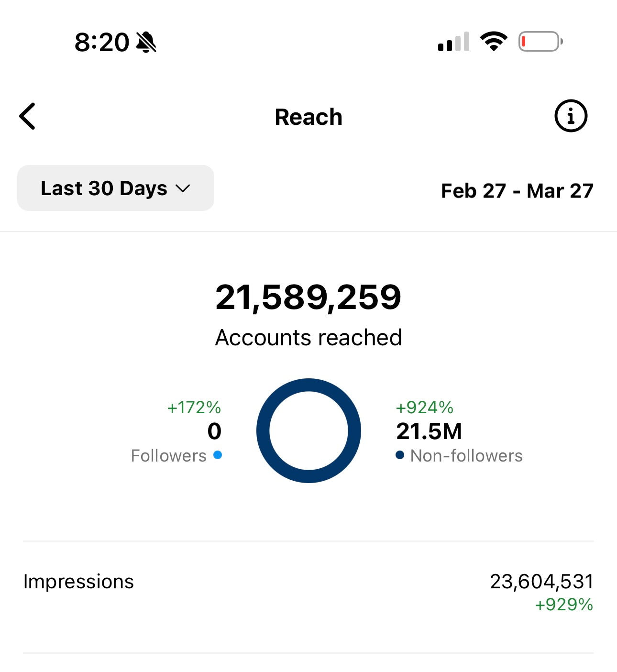Click the Feb 27 - Mar 27 date range
Screen dimensions: 617x672
tap(517, 191)
